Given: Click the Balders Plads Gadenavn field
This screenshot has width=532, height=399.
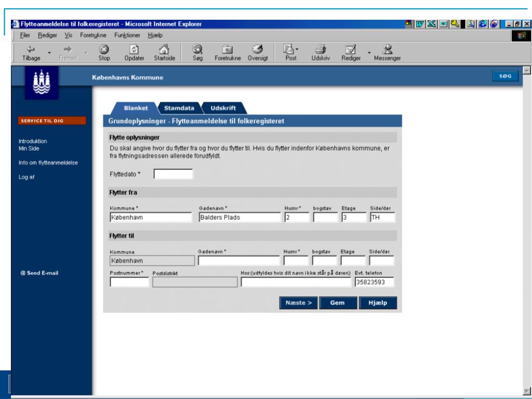Looking at the screenshot, I should point(240,218).
